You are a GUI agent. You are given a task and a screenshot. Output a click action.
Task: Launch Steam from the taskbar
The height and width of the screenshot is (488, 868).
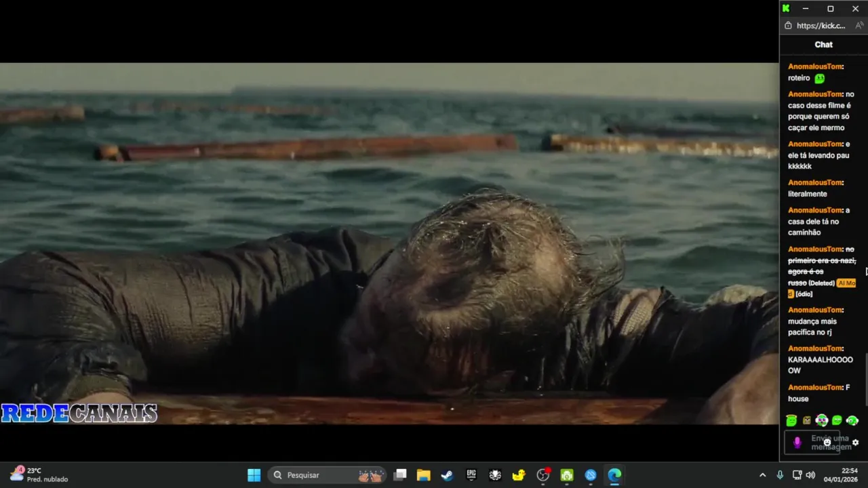click(447, 475)
